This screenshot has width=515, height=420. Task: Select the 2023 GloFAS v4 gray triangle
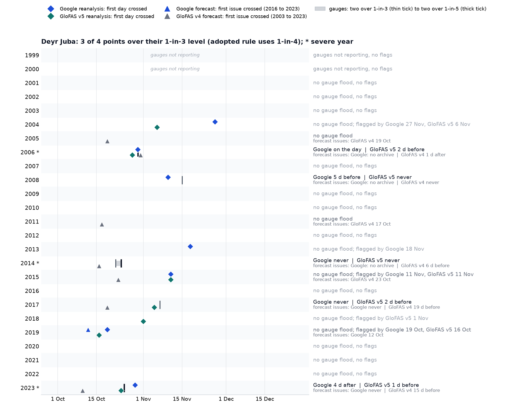click(x=83, y=391)
